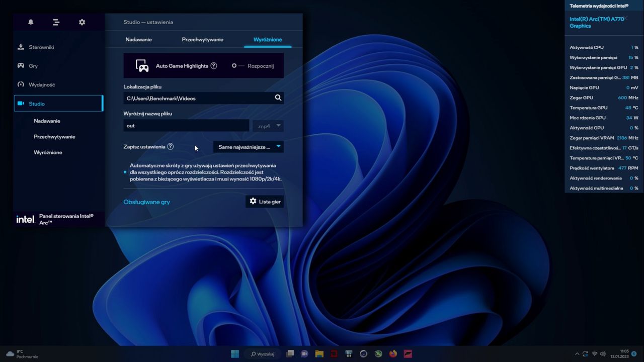Click the Wyszukaj search box on the taskbar

[263, 353]
